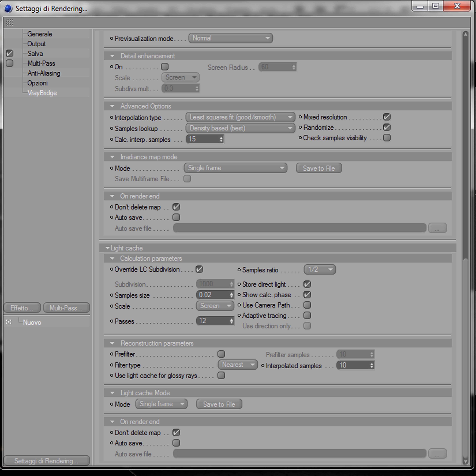476x476 pixels.
Task: Toggle the Salva checkbox
Action: coord(10,53)
